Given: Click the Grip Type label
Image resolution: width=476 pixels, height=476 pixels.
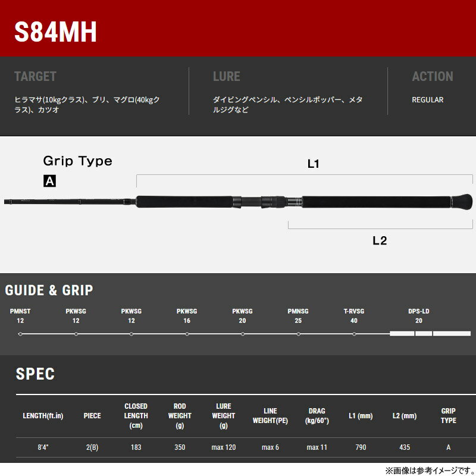Looking at the screenshot, I should coord(78,161).
